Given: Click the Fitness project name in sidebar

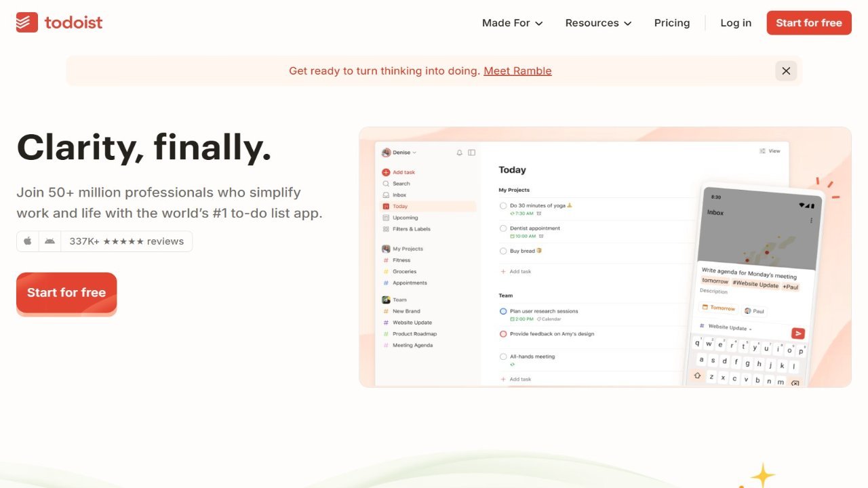Looking at the screenshot, I should point(401,260).
